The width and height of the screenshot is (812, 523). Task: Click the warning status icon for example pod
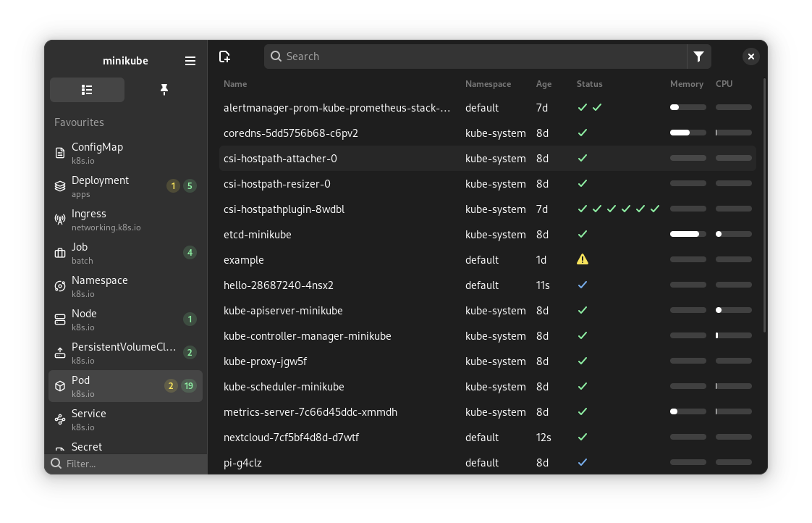tap(583, 259)
